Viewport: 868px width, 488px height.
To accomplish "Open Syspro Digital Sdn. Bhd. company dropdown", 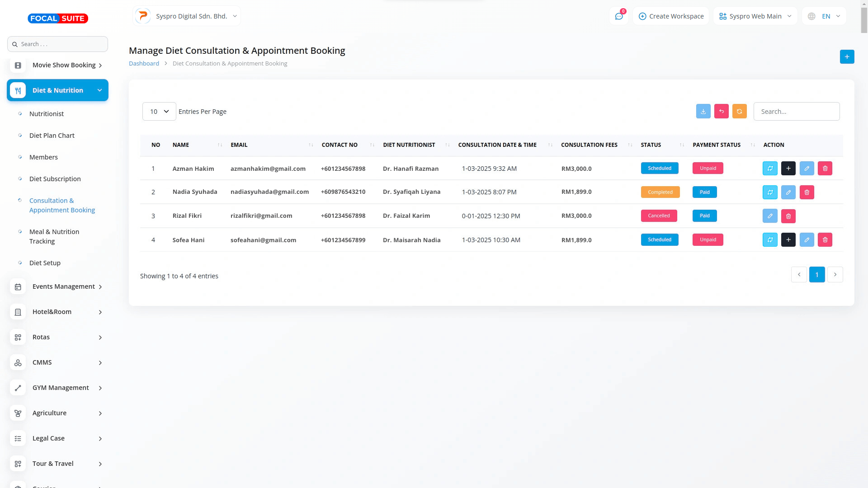I will (187, 16).
